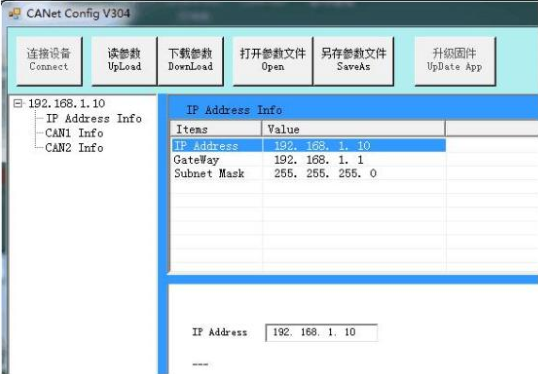Screen dimensions: 538x374
Task: Click the GateWay value 192.168.1.1
Action: tap(318, 160)
